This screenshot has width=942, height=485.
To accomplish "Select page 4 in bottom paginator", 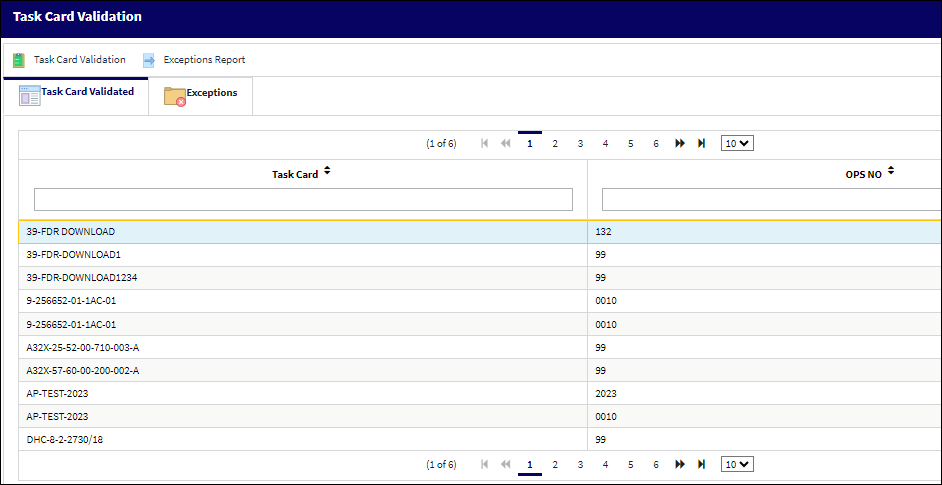I will point(606,464).
